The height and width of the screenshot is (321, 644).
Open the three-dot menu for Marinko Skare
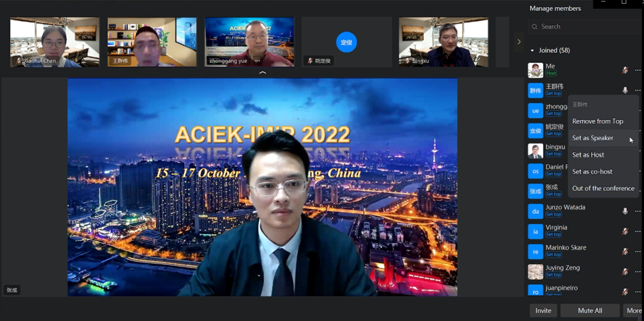pyautogui.click(x=637, y=251)
